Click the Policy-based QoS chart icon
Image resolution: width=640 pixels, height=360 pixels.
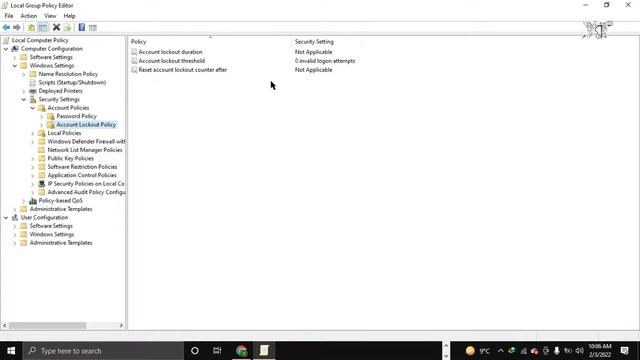point(33,201)
